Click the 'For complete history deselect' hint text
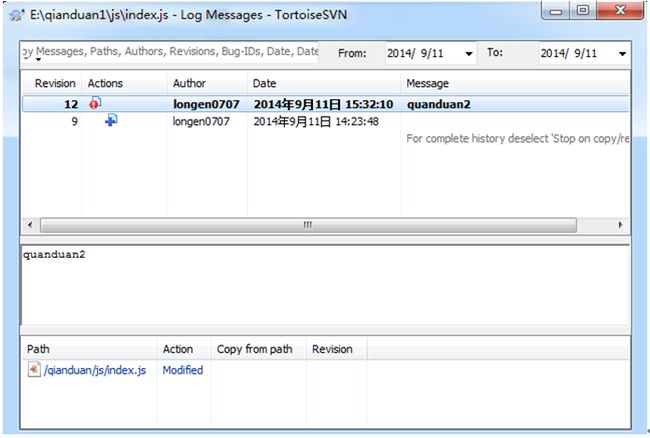Viewport: 650px width, 438px height. point(517,138)
